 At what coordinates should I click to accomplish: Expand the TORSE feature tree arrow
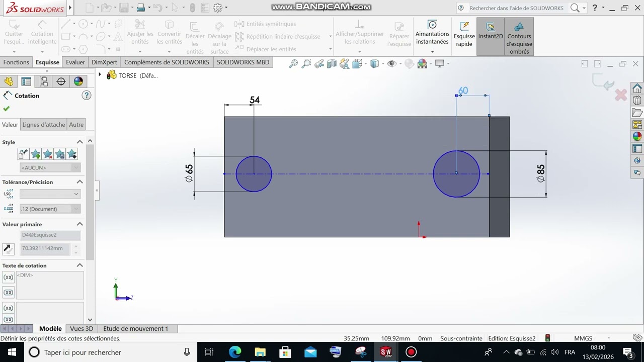100,75
